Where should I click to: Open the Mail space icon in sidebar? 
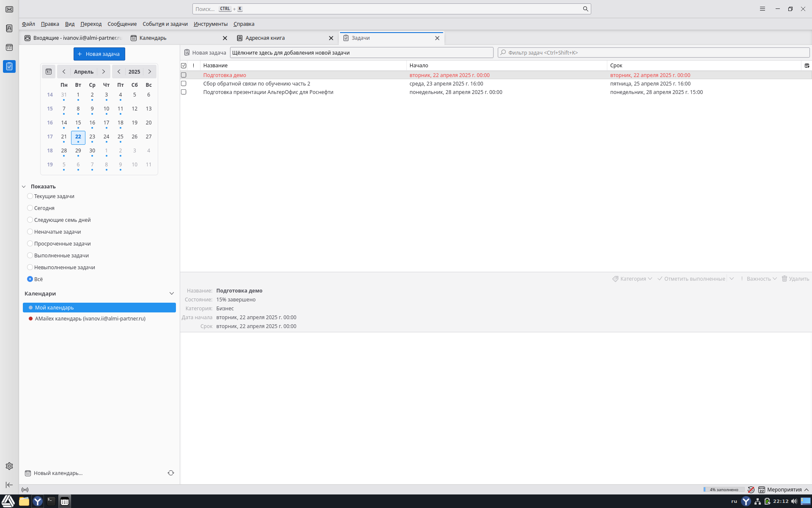(x=9, y=9)
